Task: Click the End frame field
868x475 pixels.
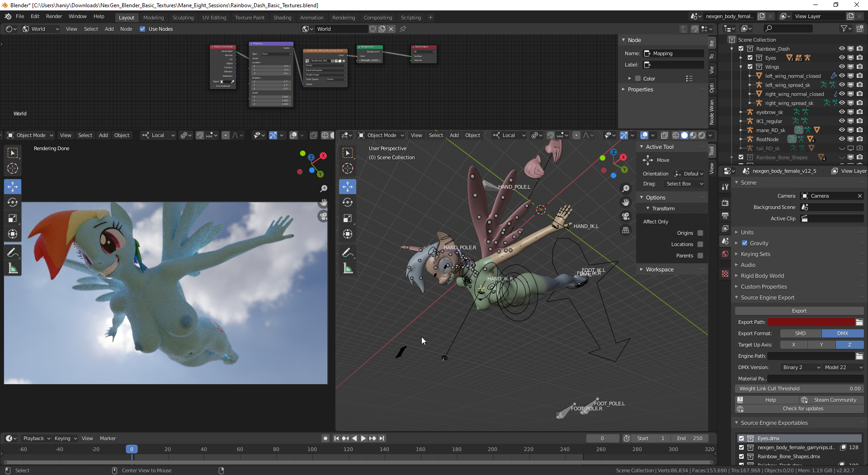Action: point(689,438)
